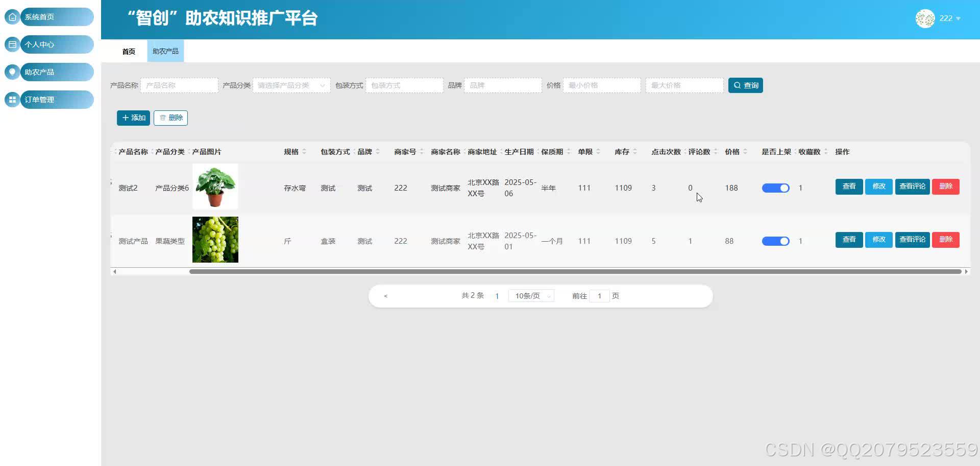Image resolution: width=980 pixels, height=466 pixels.
Task: Toggle 是否上架 switch for 测试产品
Action: (775, 241)
